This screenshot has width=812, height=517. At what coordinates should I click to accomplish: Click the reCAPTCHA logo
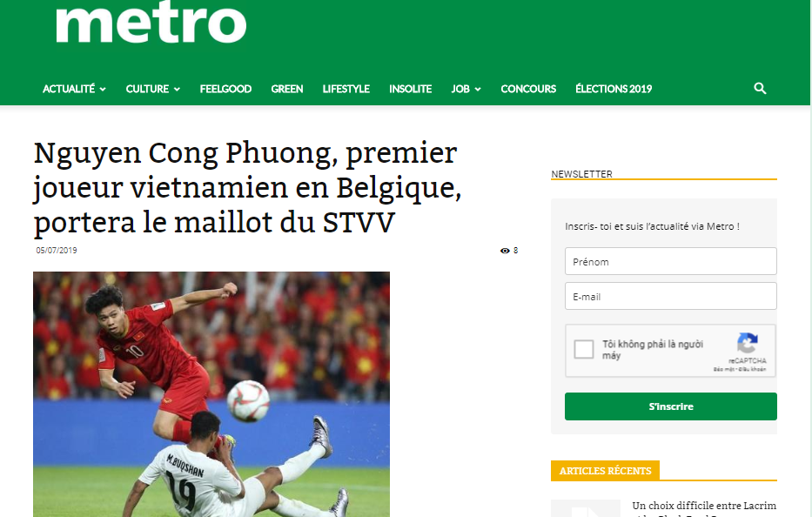point(748,343)
